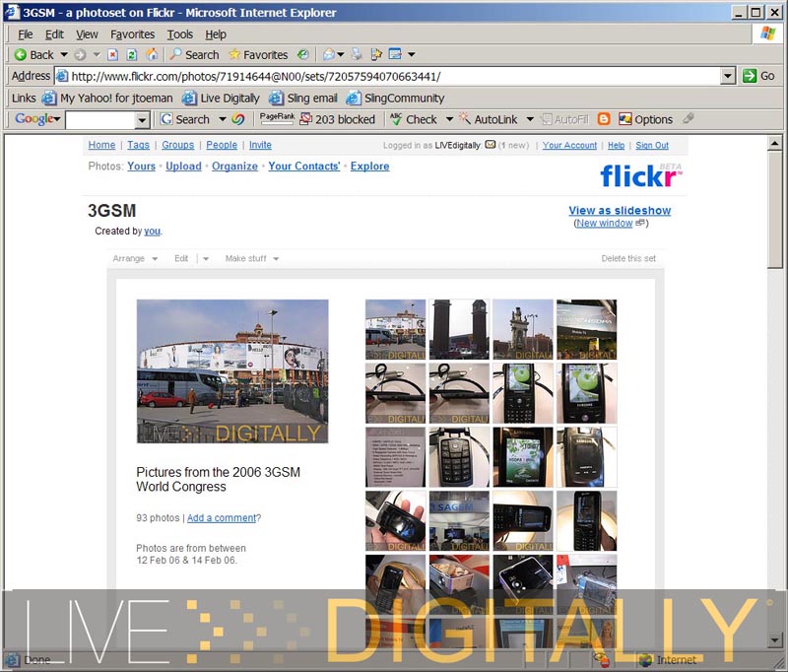The height and width of the screenshot is (672, 788).
Task: Open the Favorites menu
Action: tap(132, 34)
